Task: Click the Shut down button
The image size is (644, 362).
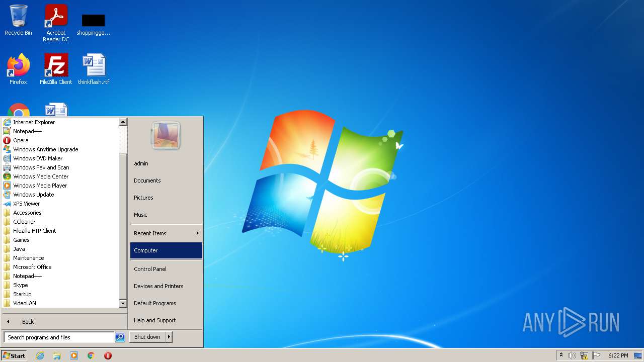Action: 147,337
